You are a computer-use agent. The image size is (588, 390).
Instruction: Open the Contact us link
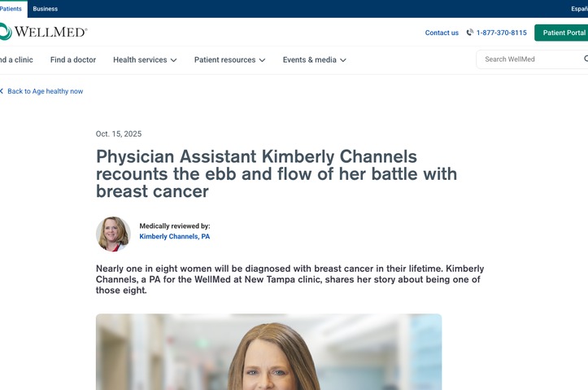[442, 33]
